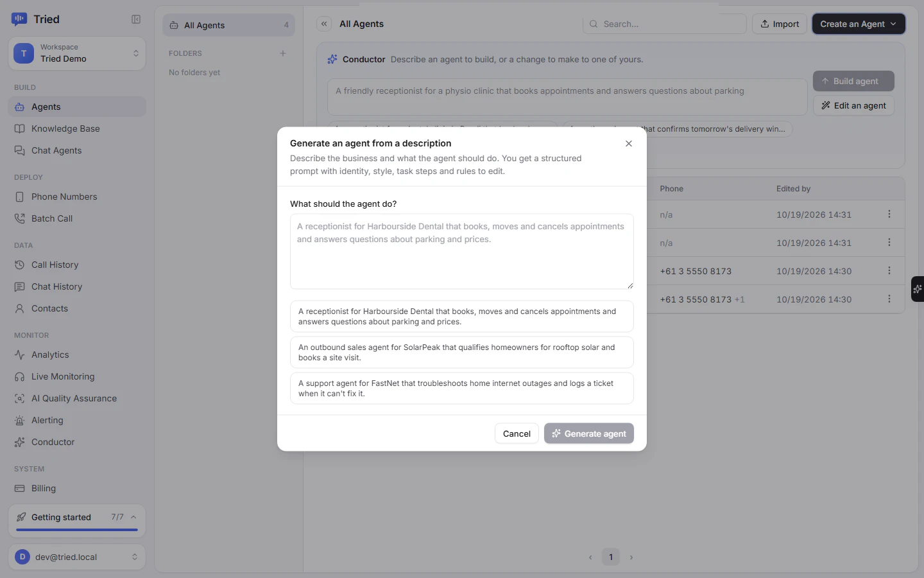Open the floating Conductor side tab

[x=918, y=289]
